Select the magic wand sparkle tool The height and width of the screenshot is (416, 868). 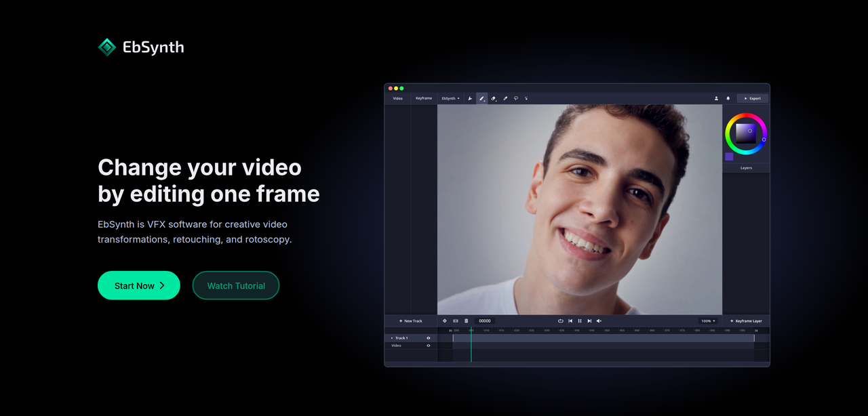pyautogui.click(x=526, y=98)
